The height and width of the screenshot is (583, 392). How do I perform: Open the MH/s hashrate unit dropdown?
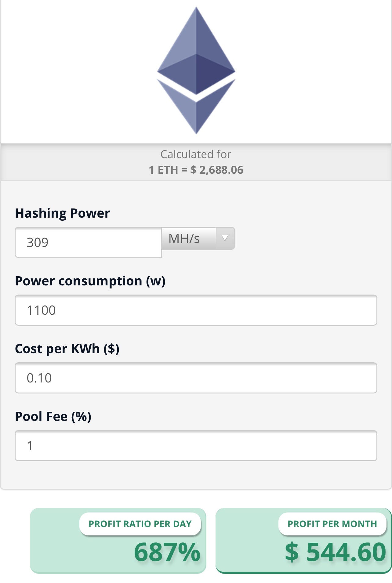[198, 238]
